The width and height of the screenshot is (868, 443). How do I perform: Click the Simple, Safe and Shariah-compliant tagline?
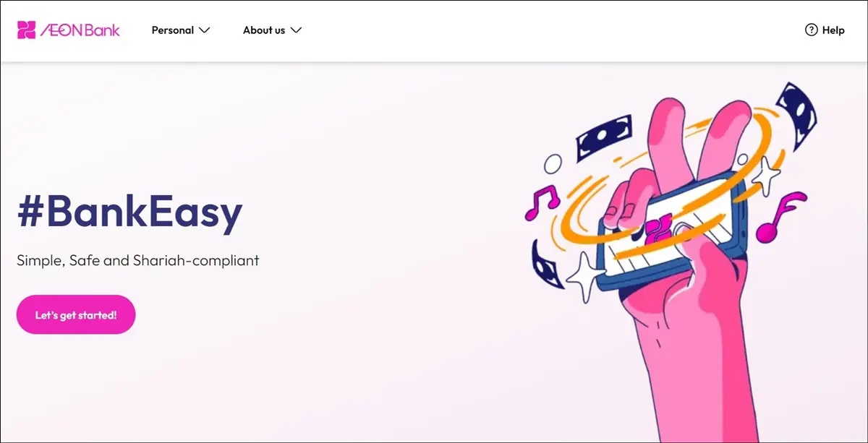coord(138,260)
